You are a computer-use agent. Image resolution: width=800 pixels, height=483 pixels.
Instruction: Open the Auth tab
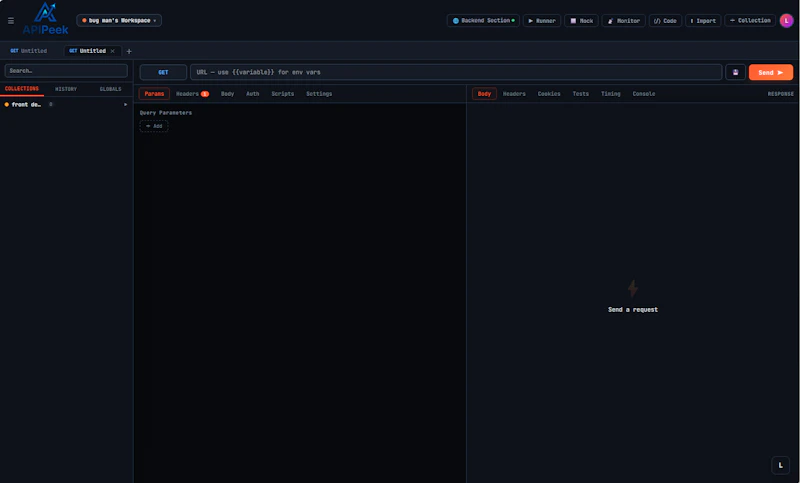(253, 94)
